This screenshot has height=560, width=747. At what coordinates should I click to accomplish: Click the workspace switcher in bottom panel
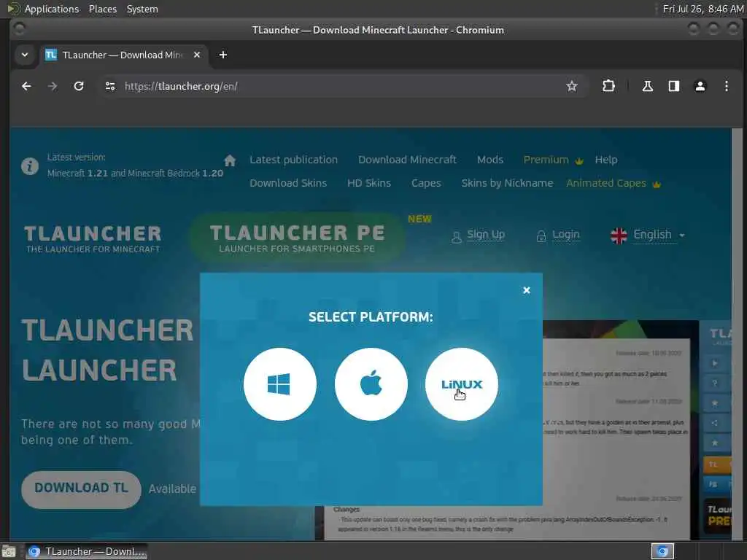(662, 551)
